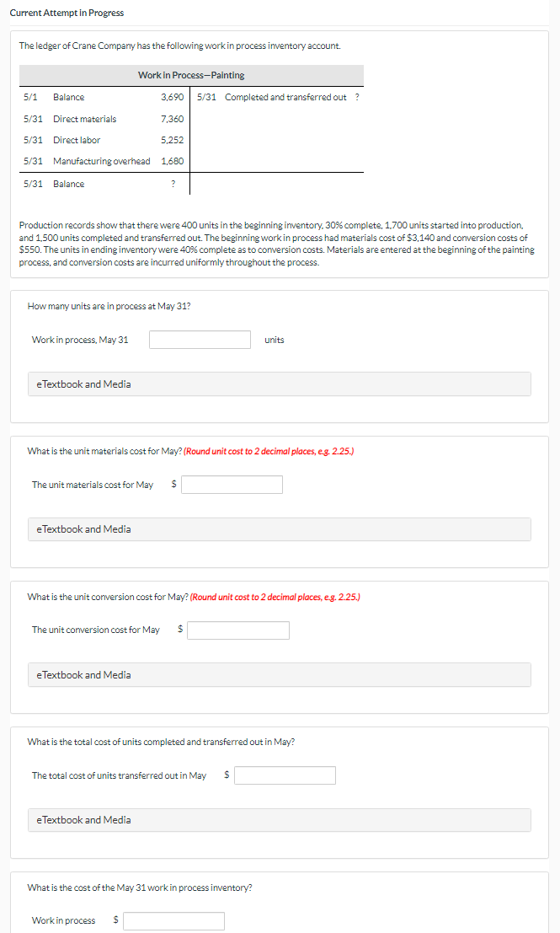Click the production records paragraph text
This screenshot has width=560, height=933.
[x=278, y=244]
